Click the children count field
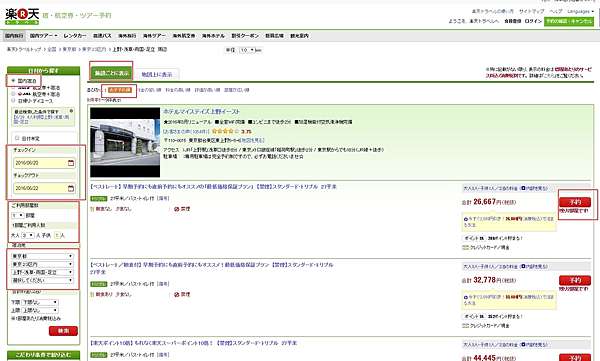This screenshot has width=600, height=361. tap(57, 235)
